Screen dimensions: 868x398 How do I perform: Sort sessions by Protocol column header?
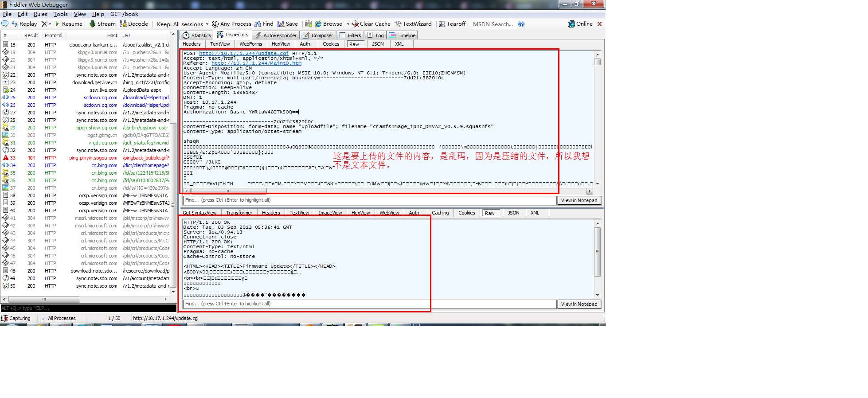pyautogui.click(x=54, y=35)
